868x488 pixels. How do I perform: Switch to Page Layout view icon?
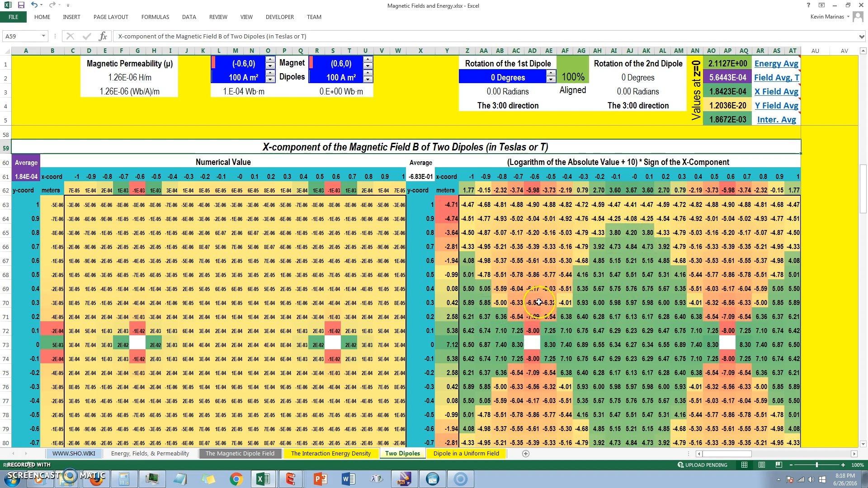pos(762,465)
